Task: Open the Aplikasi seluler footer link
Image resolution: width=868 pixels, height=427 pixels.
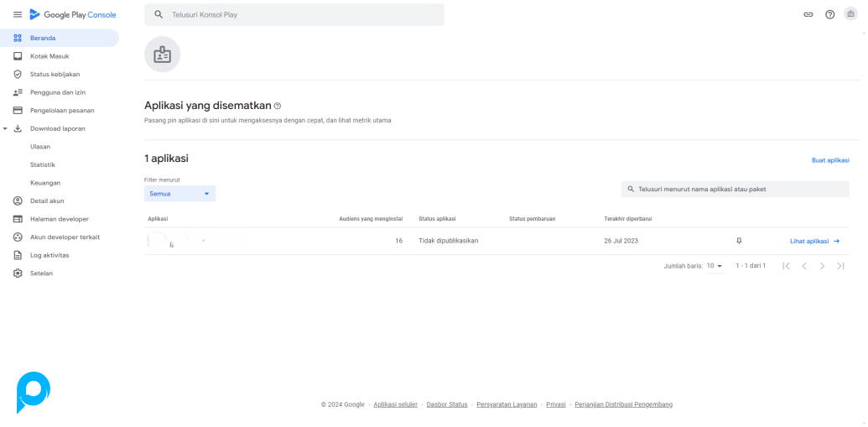Action: (x=395, y=404)
